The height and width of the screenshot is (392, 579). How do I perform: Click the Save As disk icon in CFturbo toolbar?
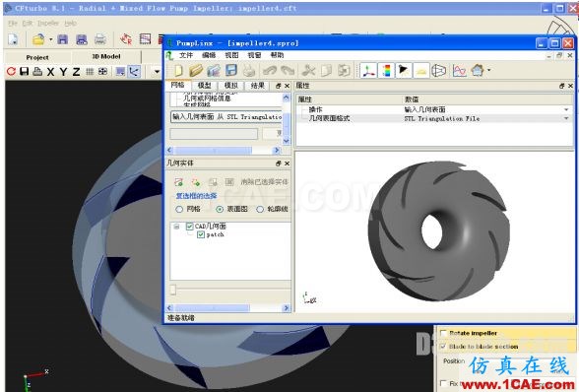point(81,39)
